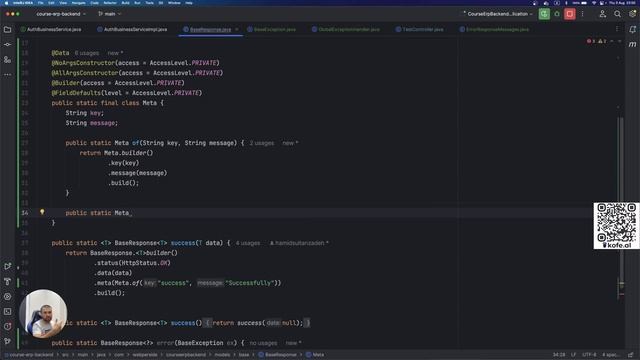
Task: Click the caret position 34:28 indicator
Action: pos(559,355)
